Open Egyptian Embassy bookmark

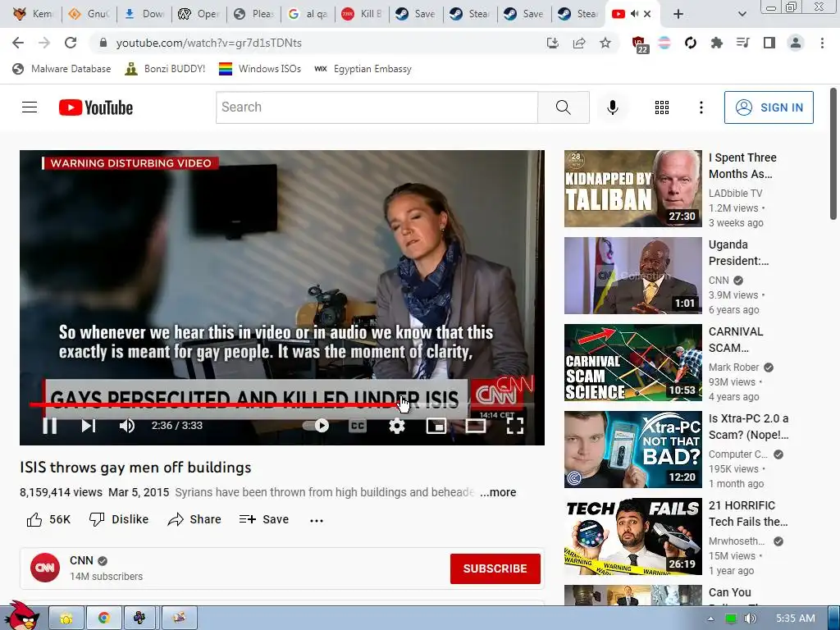[x=363, y=69]
